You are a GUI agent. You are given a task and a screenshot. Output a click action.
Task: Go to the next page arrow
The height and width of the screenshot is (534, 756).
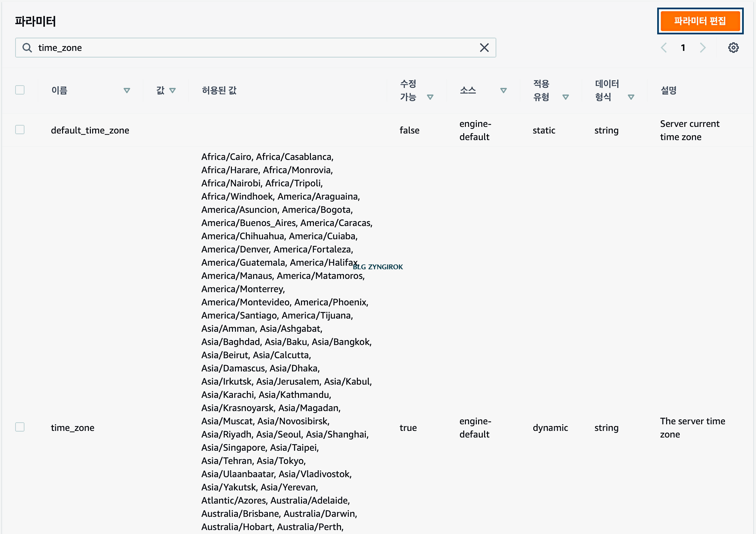[702, 48]
